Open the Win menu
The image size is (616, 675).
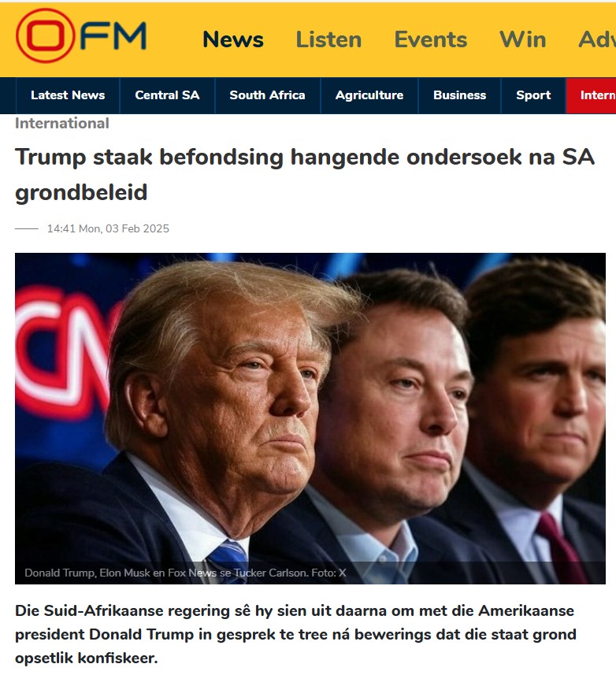(522, 39)
